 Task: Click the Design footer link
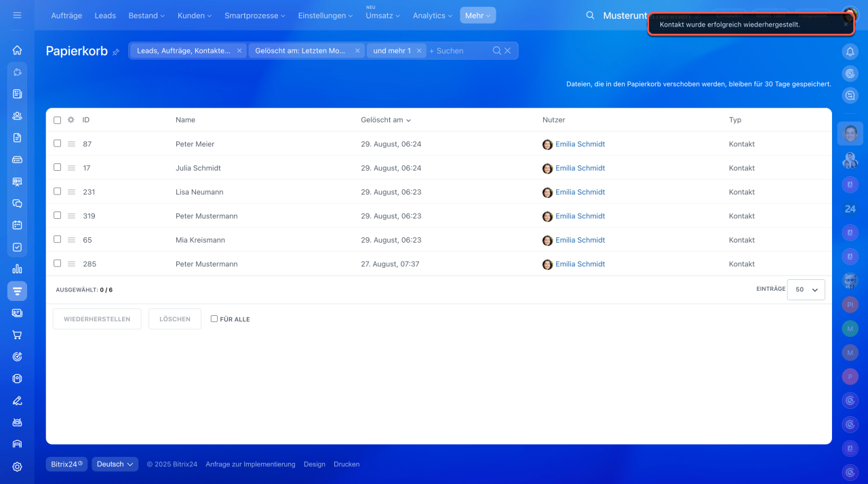click(315, 464)
